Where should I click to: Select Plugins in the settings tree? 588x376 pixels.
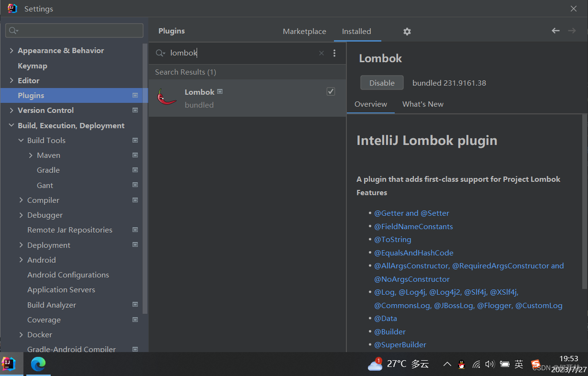pos(74,96)
